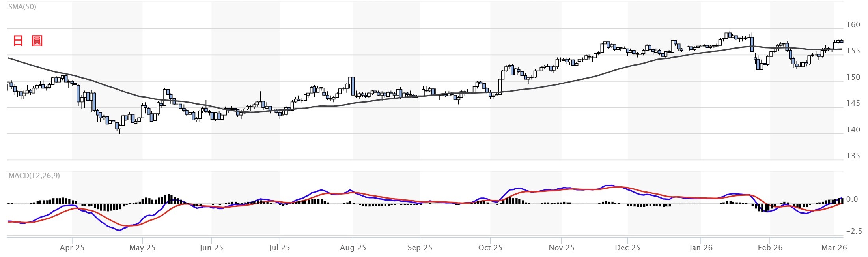Click the 140 price axis label
This screenshot has height=257, width=868.
click(x=853, y=130)
